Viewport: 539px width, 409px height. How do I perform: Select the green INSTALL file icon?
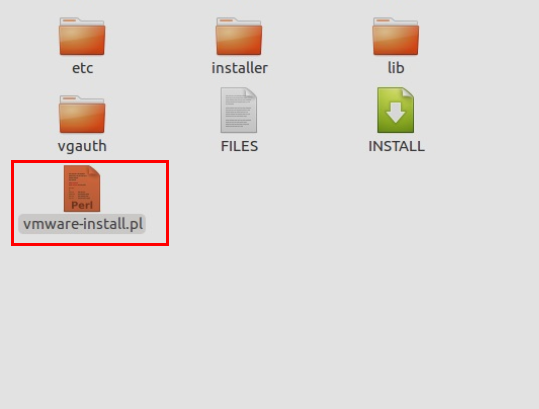[x=396, y=110]
